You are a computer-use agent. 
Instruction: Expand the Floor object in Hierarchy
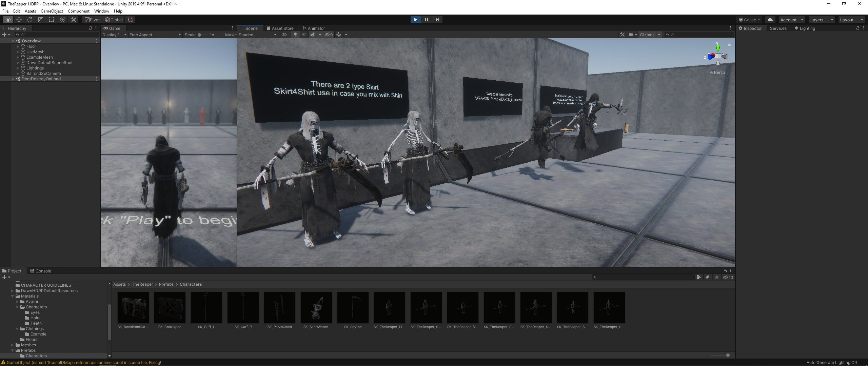coord(18,46)
